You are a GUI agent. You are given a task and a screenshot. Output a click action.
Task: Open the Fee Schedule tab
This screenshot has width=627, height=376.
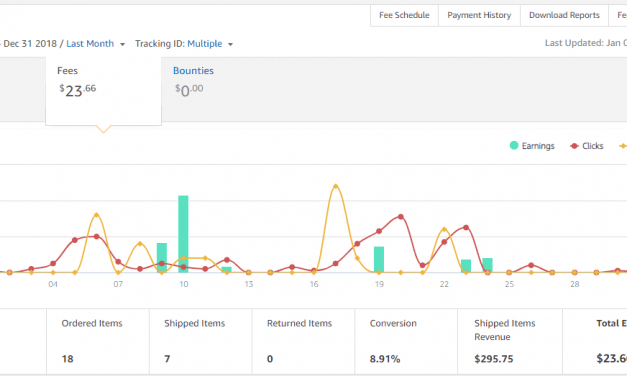click(404, 15)
